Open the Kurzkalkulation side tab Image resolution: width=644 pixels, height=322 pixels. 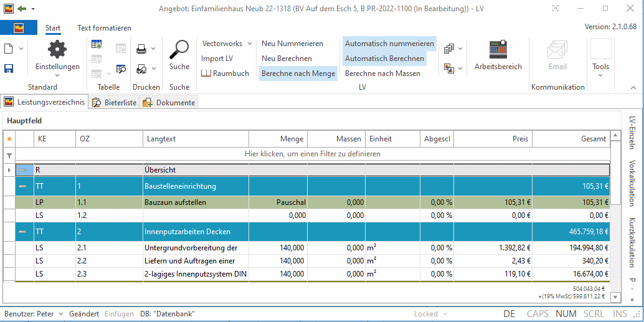coord(633,242)
